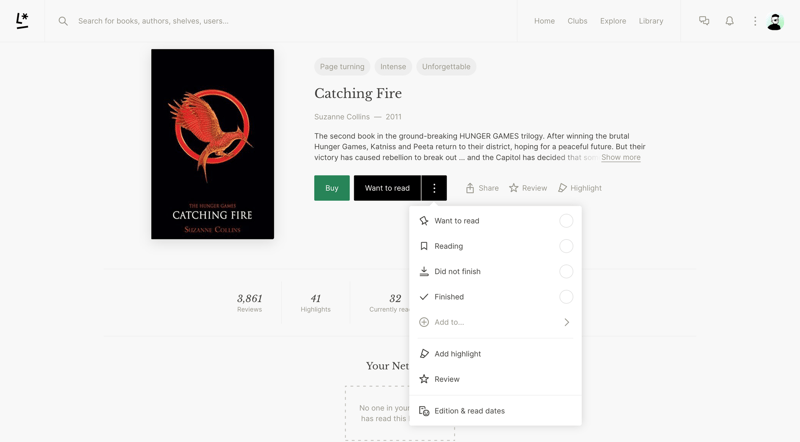The image size is (800, 442).
Task: Click the Literal logo in header
Action: click(22, 20)
